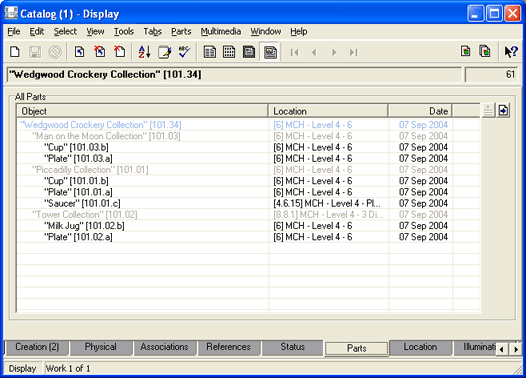526x378 pixels.
Task: Open the Multimedia menu
Action: tap(221, 32)
